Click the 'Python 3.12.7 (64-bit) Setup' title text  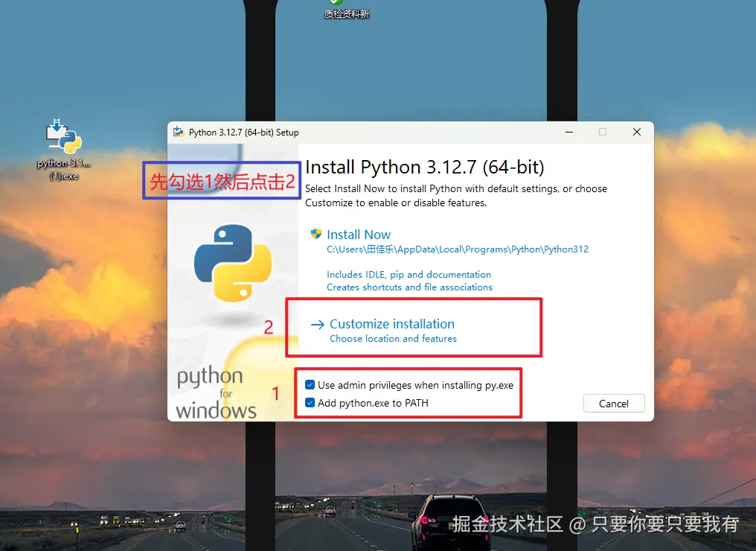point(243,133)
